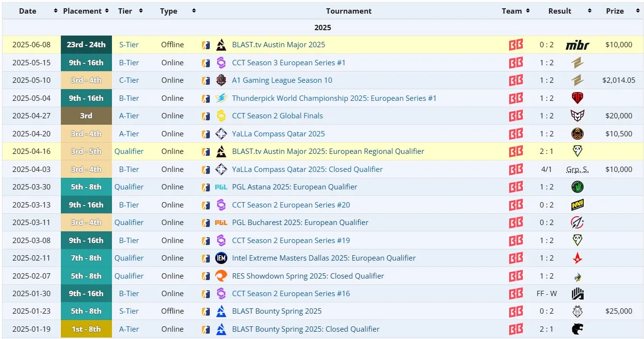Image resolution: width=644 pixels, height=339 pixels.
Task: Click the S-Tier link in the Austin Major row
Action: (x=129, y=45)
